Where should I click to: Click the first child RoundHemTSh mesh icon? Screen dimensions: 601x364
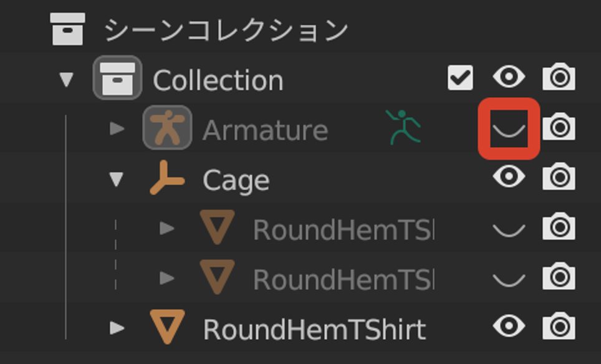217,228
